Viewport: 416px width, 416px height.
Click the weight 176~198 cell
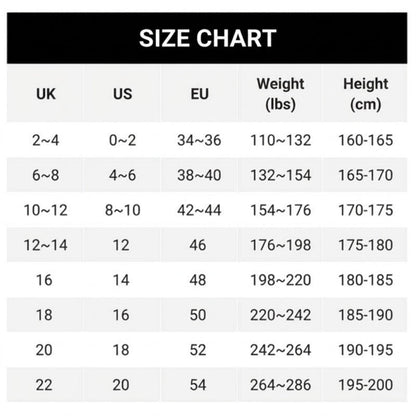(280, 245)
